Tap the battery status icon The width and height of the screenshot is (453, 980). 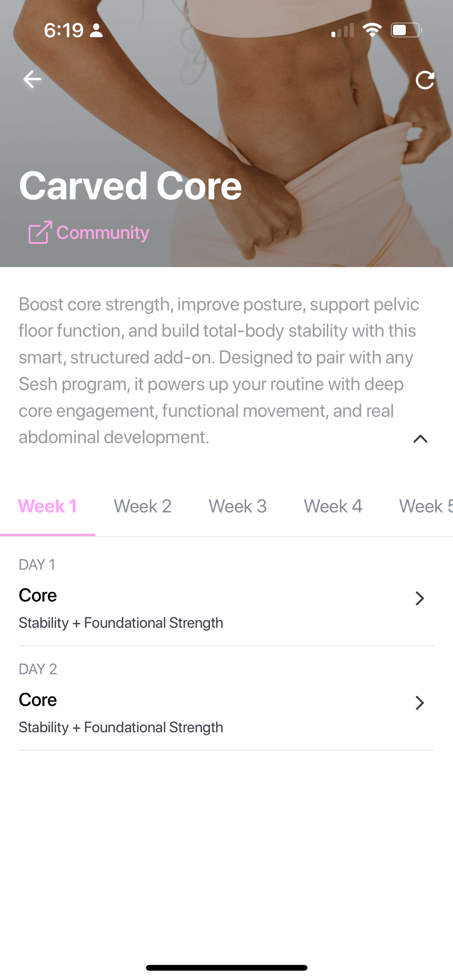pos(406,30)
